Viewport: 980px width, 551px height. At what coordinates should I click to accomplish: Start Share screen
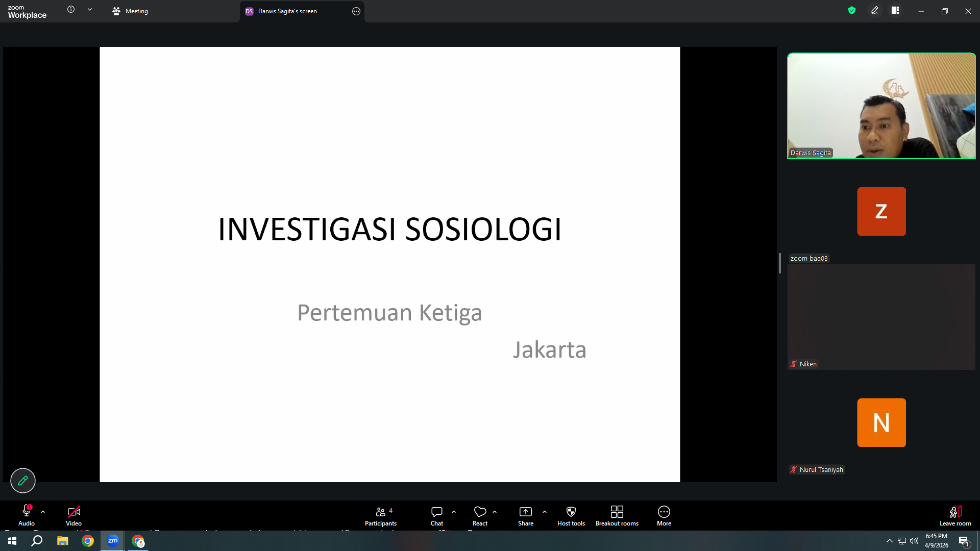(526, 515)
